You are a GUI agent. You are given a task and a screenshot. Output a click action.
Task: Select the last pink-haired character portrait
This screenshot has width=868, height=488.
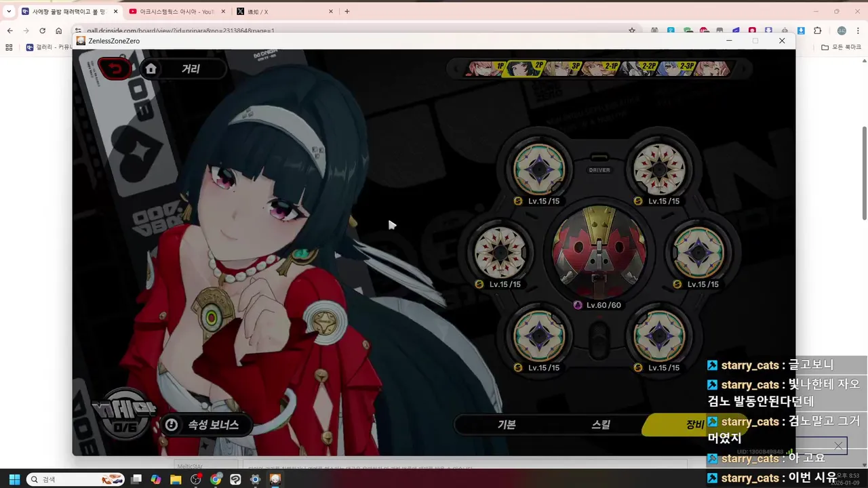tap(712, 68)
